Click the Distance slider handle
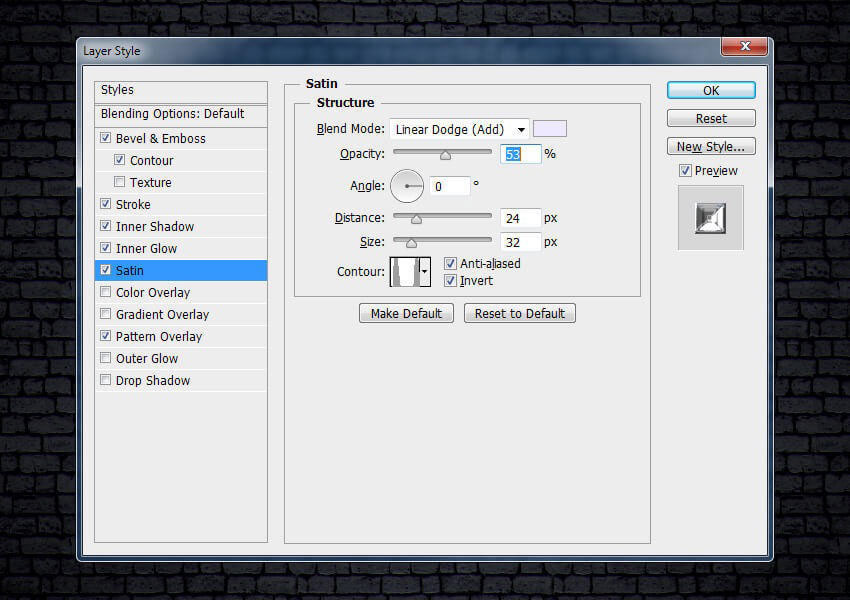850x600 pixels. point(416,219)
